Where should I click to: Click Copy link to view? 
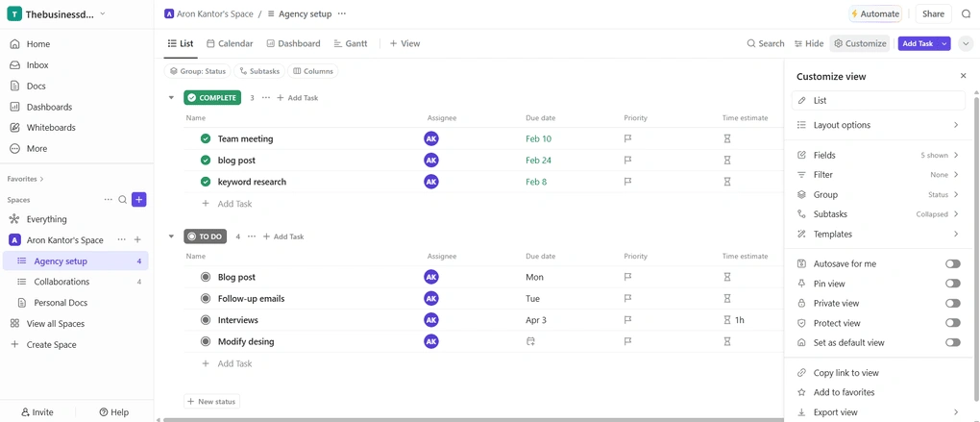pos(845,373)
